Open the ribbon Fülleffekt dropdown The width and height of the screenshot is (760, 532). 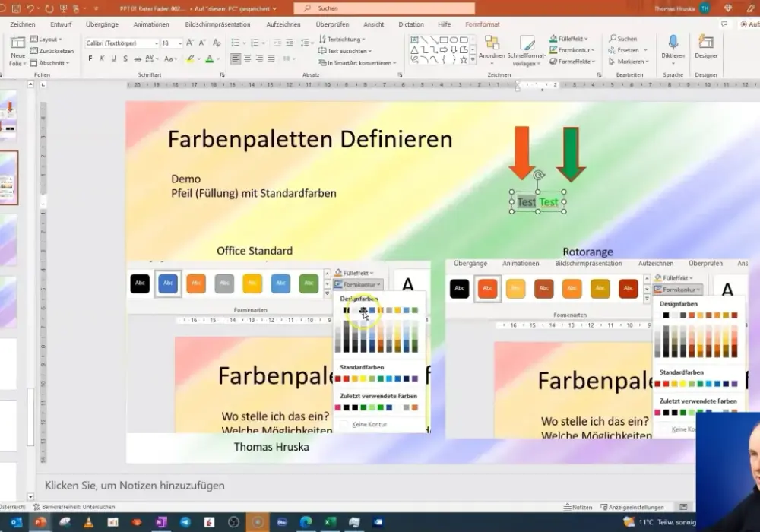tap(569, 38)
